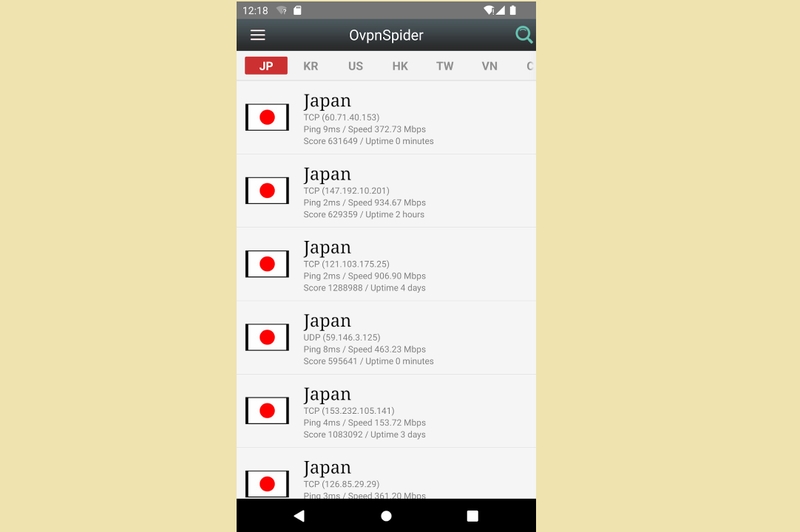Click Japan heading above TCP 60.71.40.153
800x532 pixels.
[327, 101]
